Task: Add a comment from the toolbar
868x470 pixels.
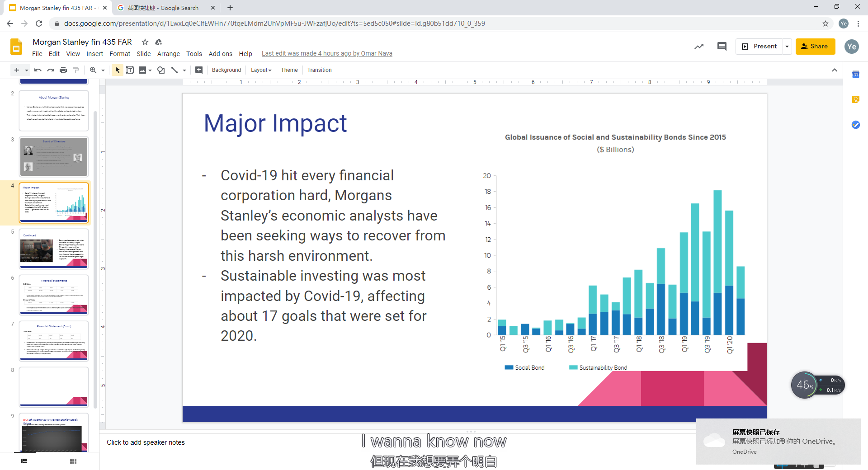Action: click(x=199, y=70)
